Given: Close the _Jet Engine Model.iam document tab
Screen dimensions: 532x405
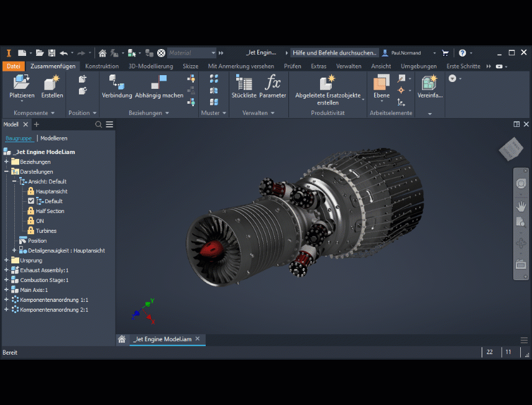Looking at the screenshot, I should coord(198,339).
